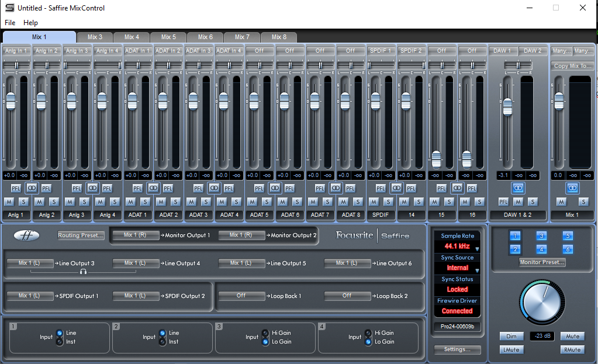Screen dimensions: 598x364
Task: Click the DAW 1 & 2 fader handle
Action: coord(507,106)
